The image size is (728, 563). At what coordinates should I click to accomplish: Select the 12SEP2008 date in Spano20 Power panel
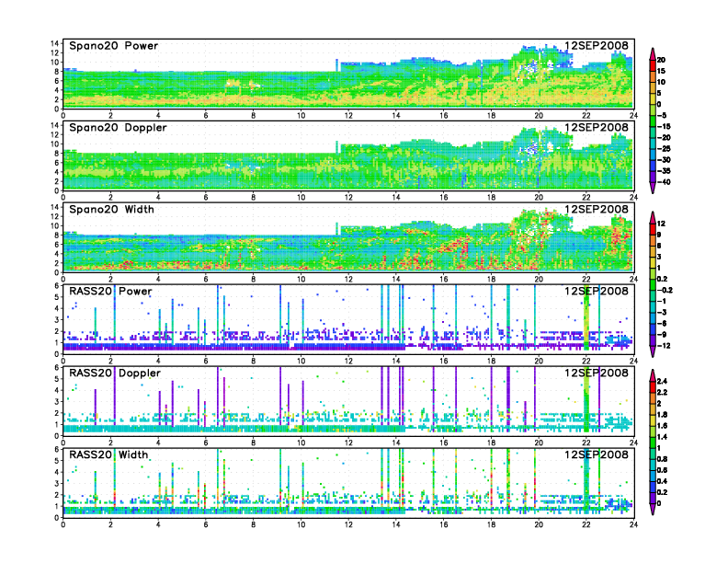click(x=597, y=45)
